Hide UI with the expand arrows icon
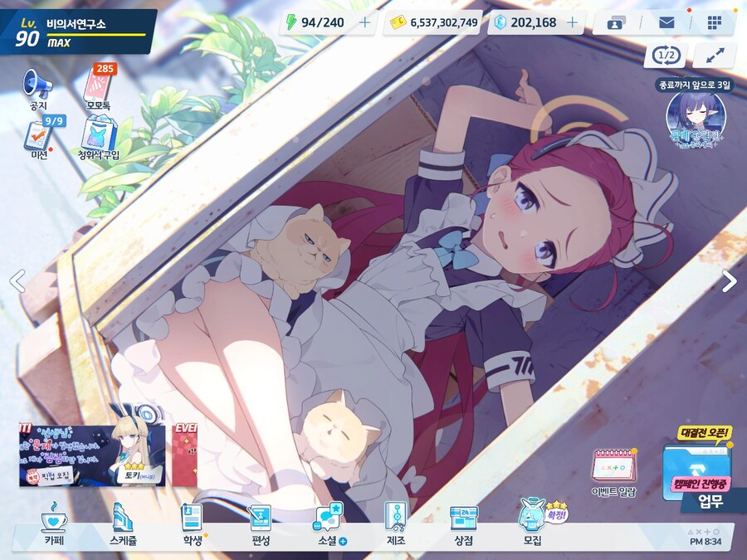The image size is (747, 560). [x=715, y=56]
